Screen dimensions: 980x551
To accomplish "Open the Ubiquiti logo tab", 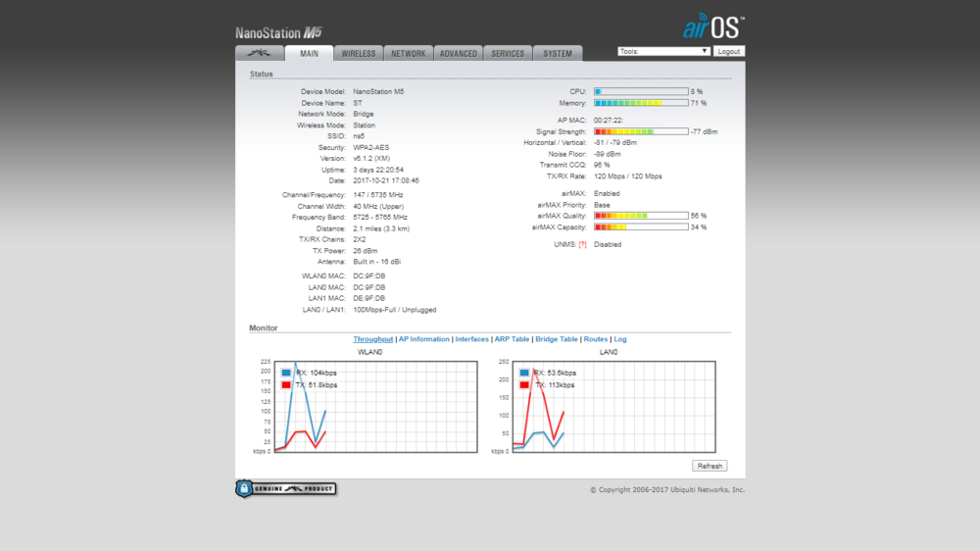I will tap(260, 54).
